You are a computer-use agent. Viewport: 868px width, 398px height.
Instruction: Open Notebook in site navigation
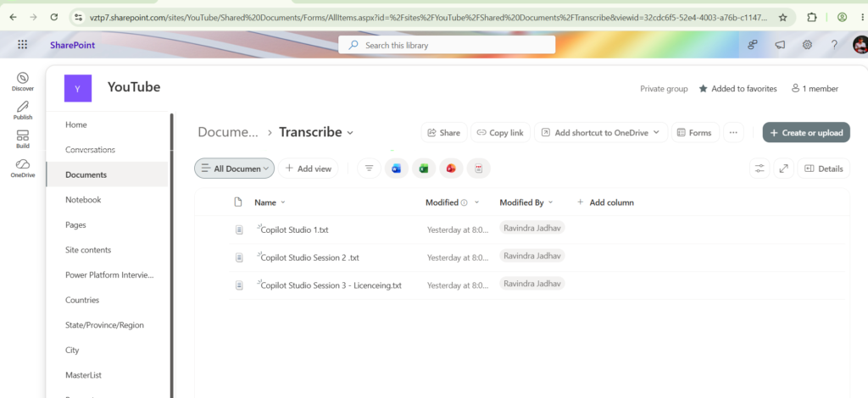coord(83,200)
